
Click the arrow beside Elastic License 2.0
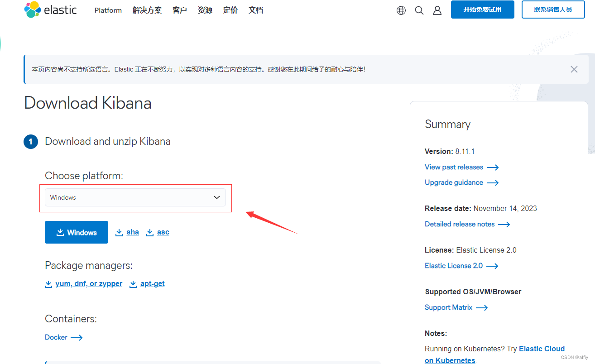[x=492, y=266]
